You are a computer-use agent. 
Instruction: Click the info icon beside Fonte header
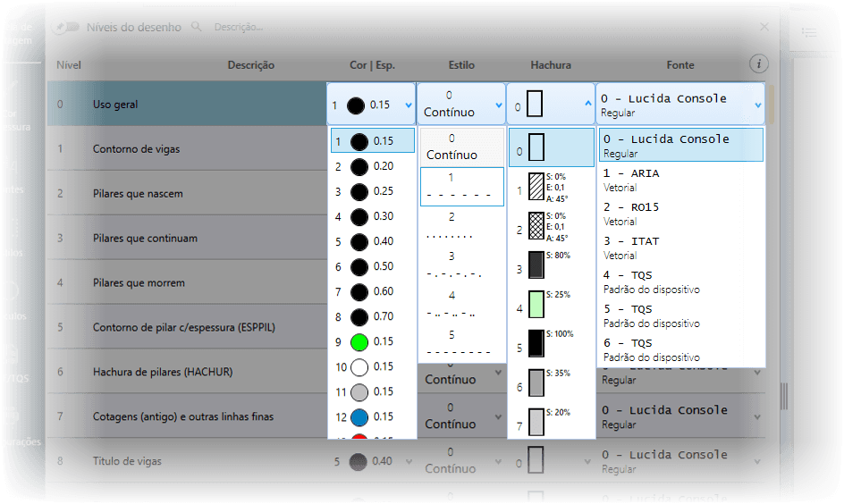(x=759, y=63)
